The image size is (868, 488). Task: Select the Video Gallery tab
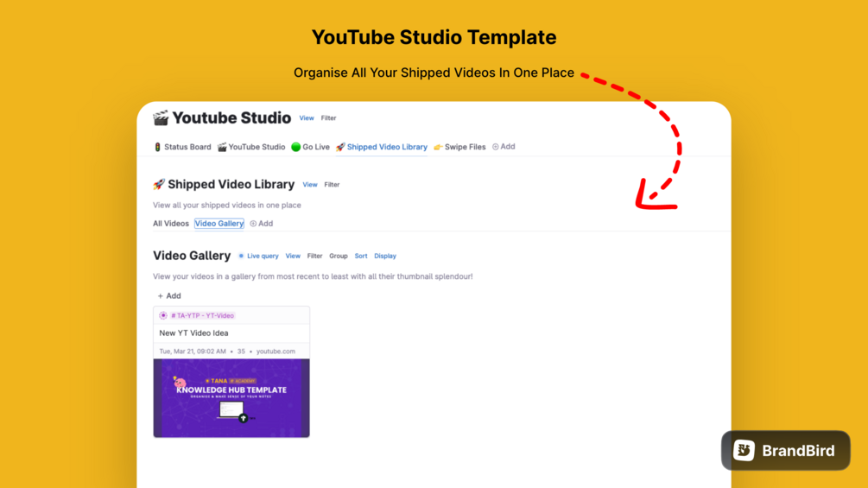pos(219,224)
